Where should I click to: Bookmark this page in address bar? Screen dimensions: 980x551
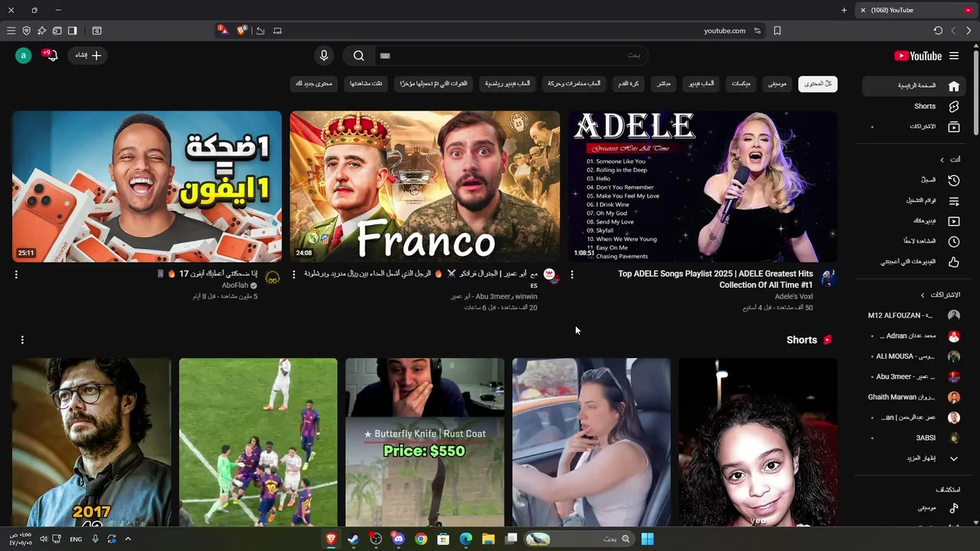point(777,31)
